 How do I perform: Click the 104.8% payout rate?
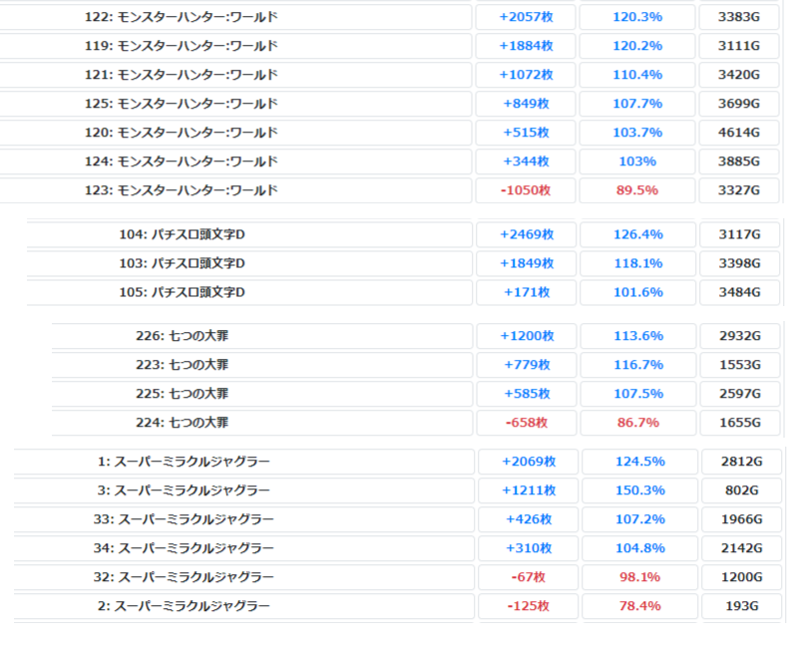[640, 549]
